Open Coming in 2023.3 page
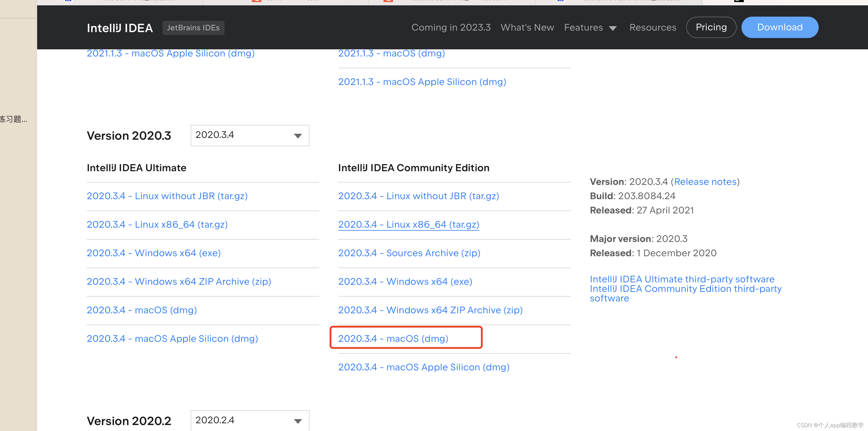 pos(451,27)
